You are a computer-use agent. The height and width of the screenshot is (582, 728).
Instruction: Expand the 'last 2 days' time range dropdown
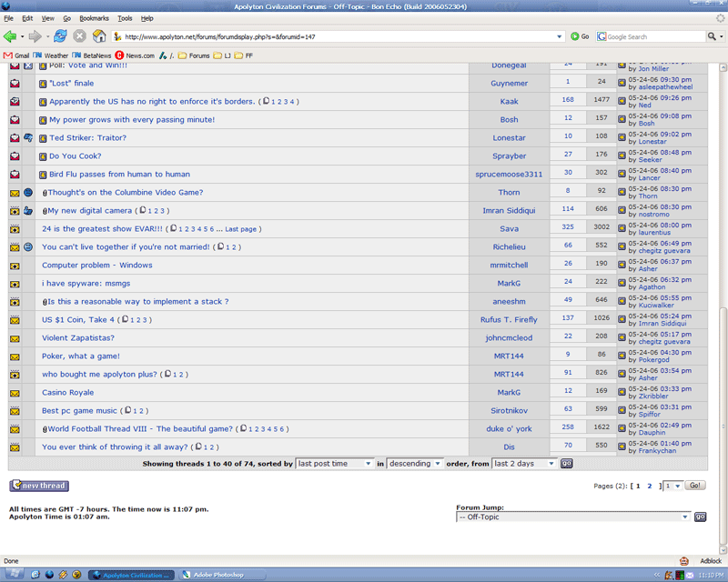(x=523, y=464)
